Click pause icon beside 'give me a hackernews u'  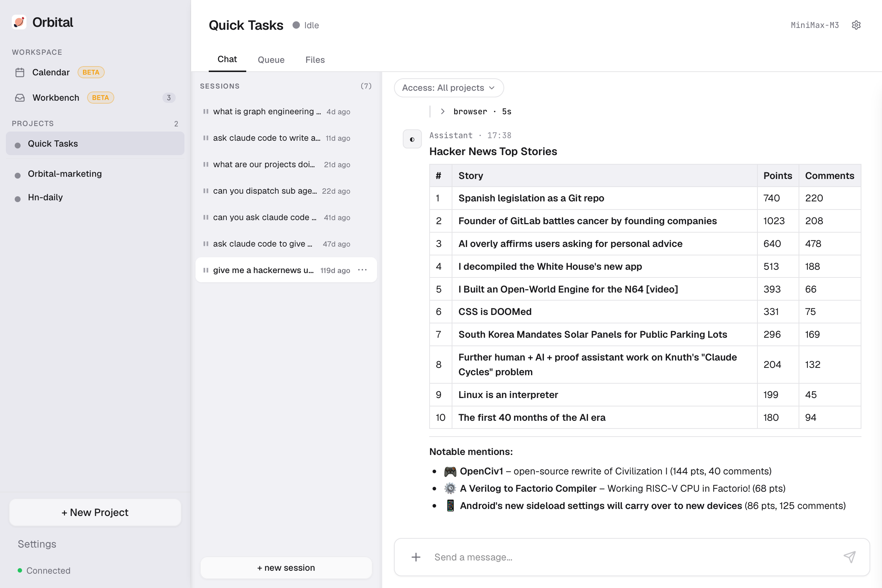206,270
